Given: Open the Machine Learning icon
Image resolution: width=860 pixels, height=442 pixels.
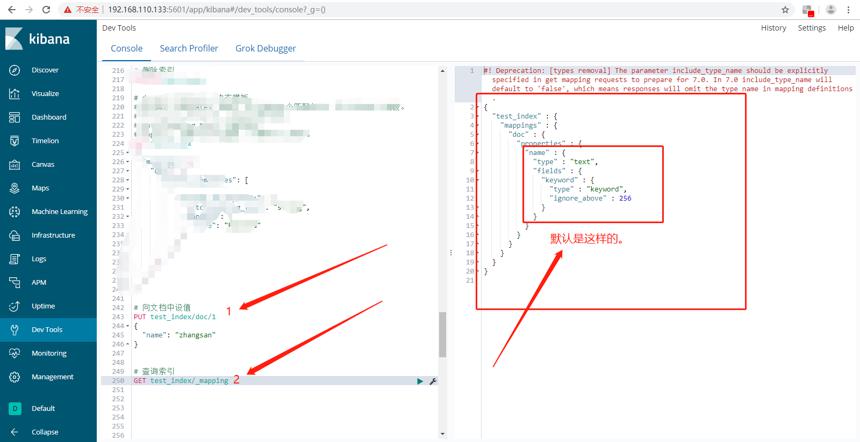Looking at the screenshot, I should [x=15, y=212].
